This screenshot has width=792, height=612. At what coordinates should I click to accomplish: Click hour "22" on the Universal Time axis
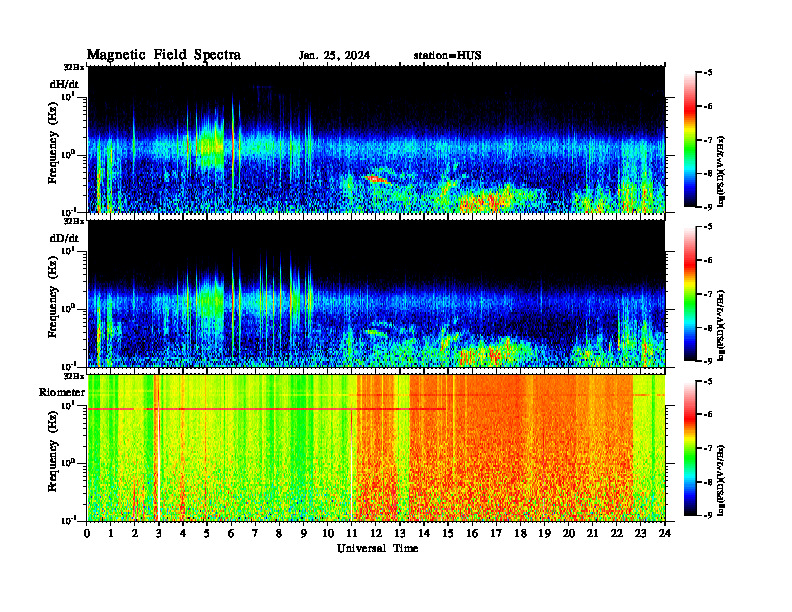[x=617, y=533]
